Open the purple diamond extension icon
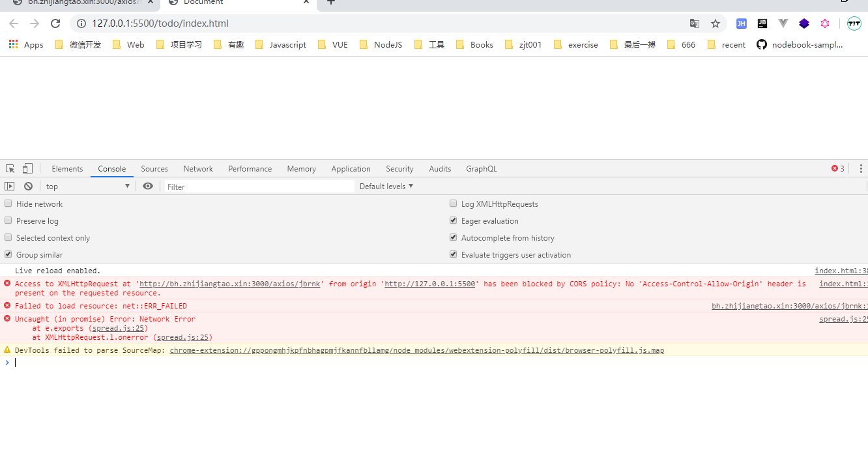This screenshot has width=868, height=450. [804, 23]
